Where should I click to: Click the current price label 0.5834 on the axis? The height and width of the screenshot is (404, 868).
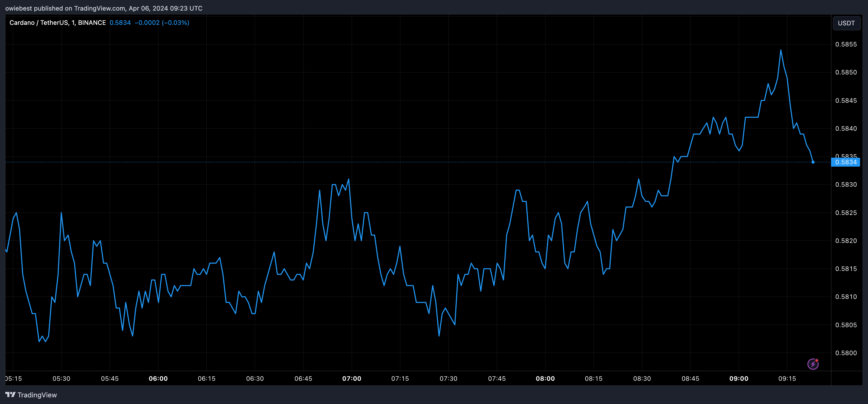[x=846, y=162]
